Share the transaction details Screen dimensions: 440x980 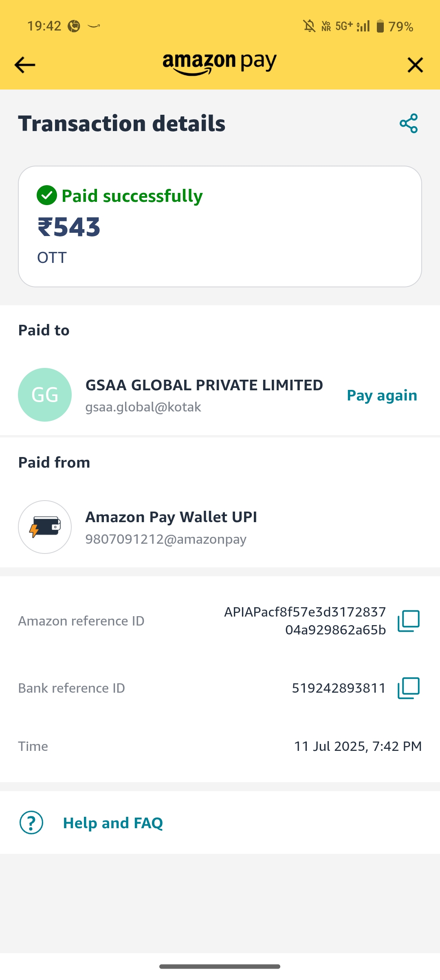(x=409, y=123)
